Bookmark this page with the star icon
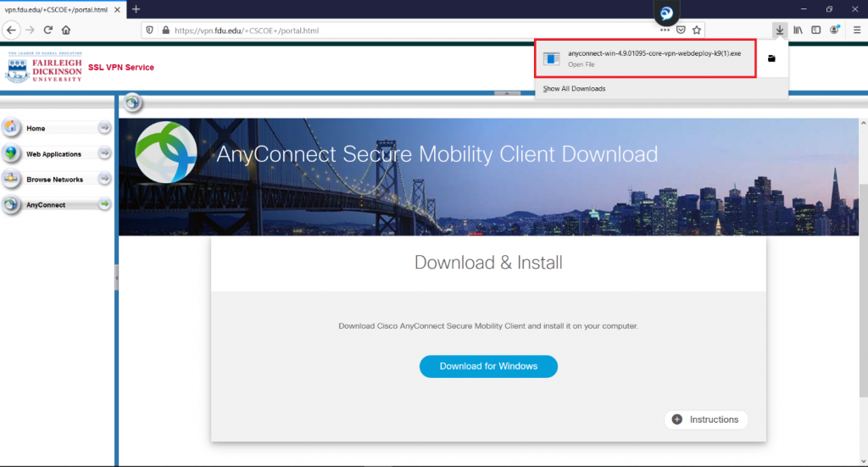This screenshot has height=467, width=868. pos(697,31)
